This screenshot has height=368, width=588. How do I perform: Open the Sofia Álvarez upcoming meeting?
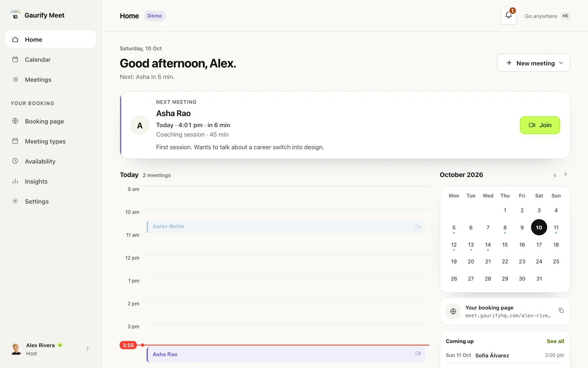[505, 355]
